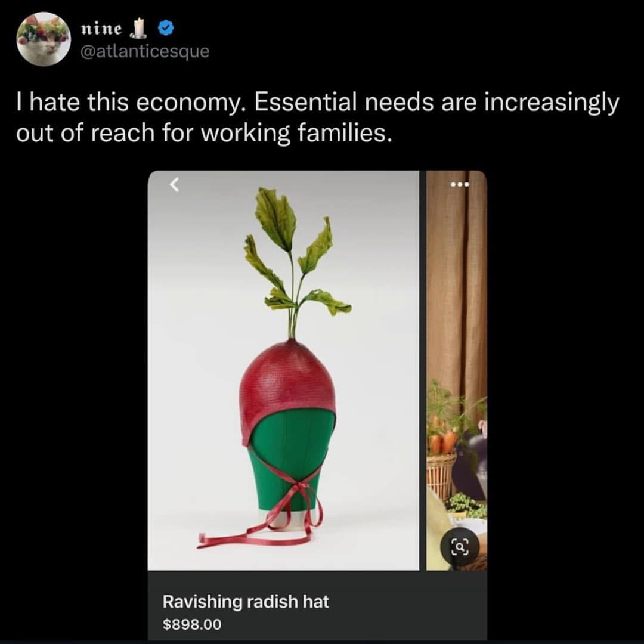
Task: Click the $898.00 price label
Action: pyautogui.click(x=192, y=624)
